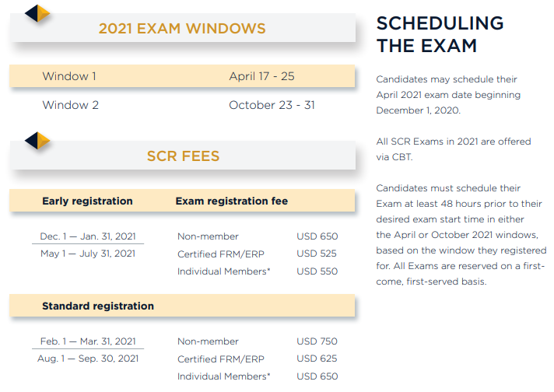Image resolution: width=554 pixels, height=392 pixels.
Task: Click the Exam registration fee column header
Action: (232, 201)
